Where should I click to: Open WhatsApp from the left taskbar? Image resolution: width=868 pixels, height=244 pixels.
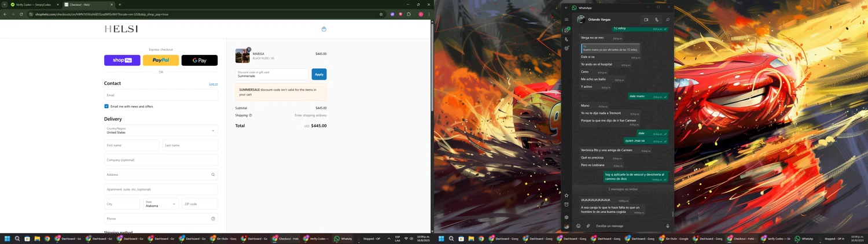(x=344, y=238)
